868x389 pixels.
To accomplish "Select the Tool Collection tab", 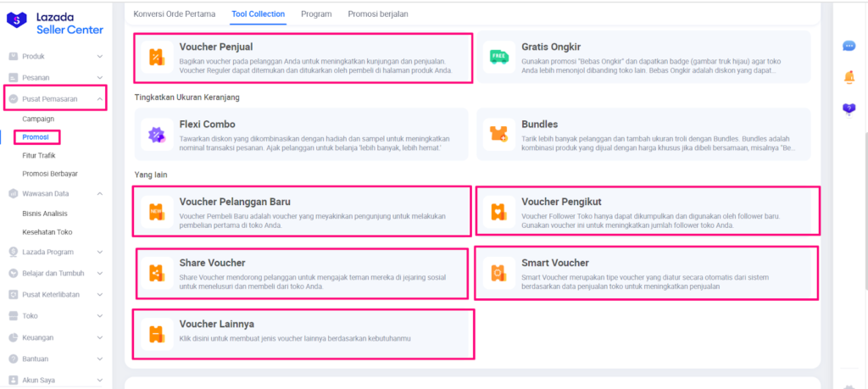I will 259,14.
